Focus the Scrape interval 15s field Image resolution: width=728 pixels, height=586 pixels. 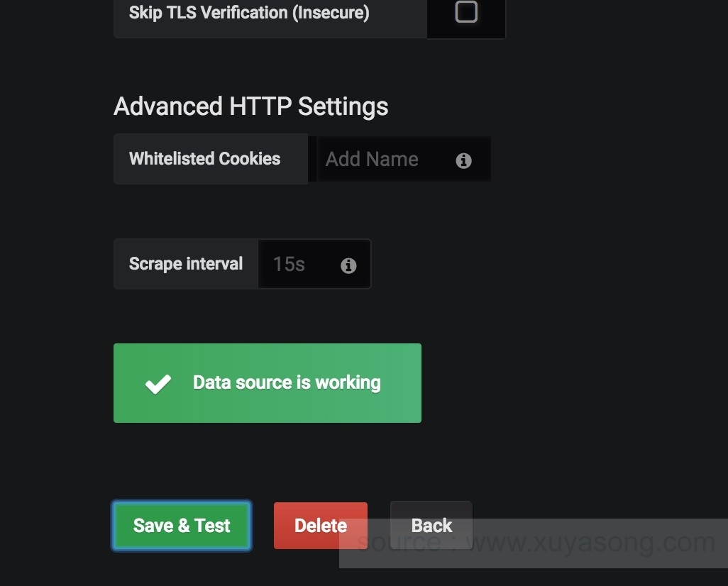click(x=298, y=265)
